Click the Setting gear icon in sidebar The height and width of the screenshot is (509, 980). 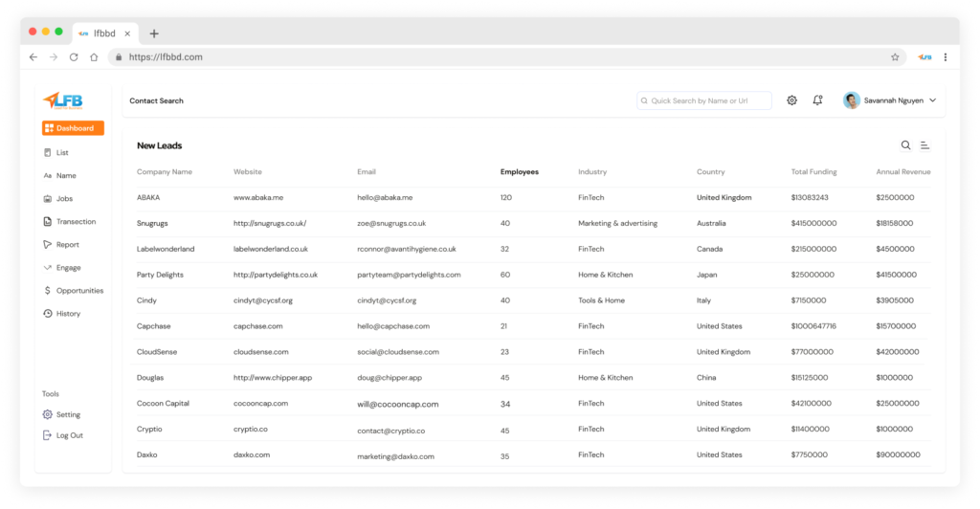[x=48, y=414]
